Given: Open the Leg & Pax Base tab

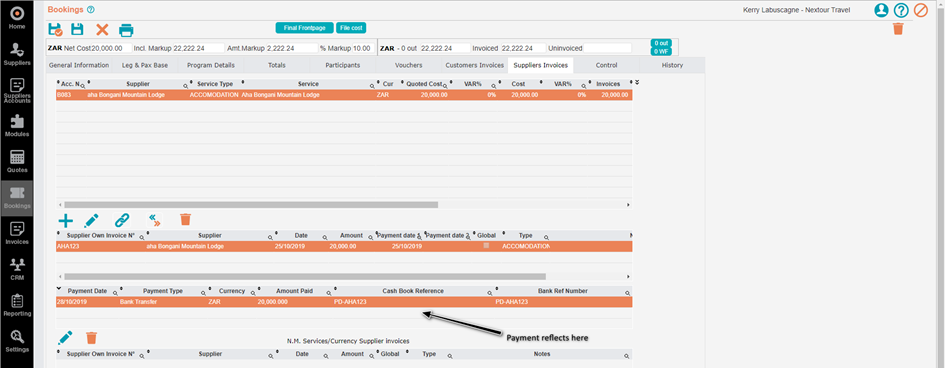Looking at the screenshot, I should point(145,65).
